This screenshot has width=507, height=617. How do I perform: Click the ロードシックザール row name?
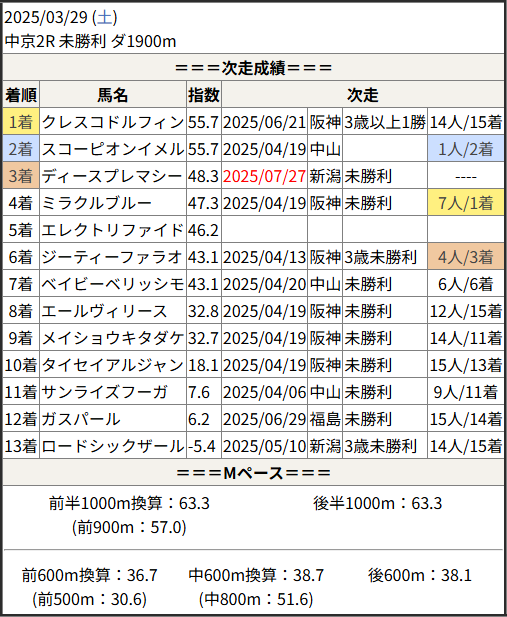pyautogui.click(x=113, y=446)
